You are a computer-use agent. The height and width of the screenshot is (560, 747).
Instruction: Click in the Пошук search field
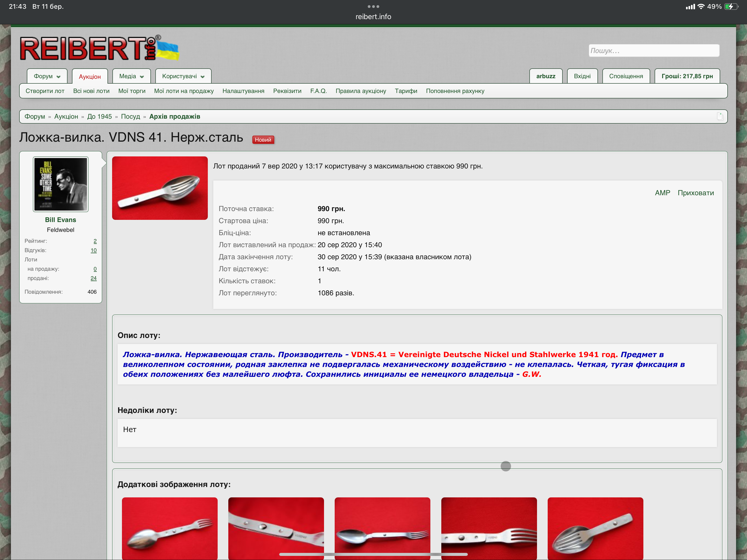click(653, 51)
